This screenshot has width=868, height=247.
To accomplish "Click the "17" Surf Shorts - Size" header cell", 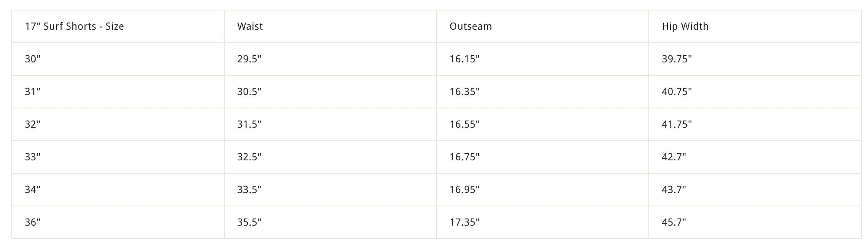I will [x=74, y=26].
